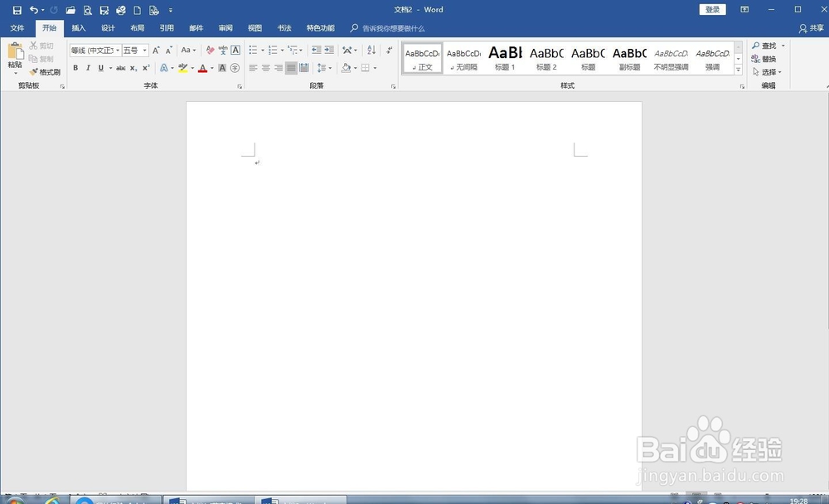Screen dimensions: 829x504
Task: Open print preview from quick access toolbar
Action: (87, 10)
